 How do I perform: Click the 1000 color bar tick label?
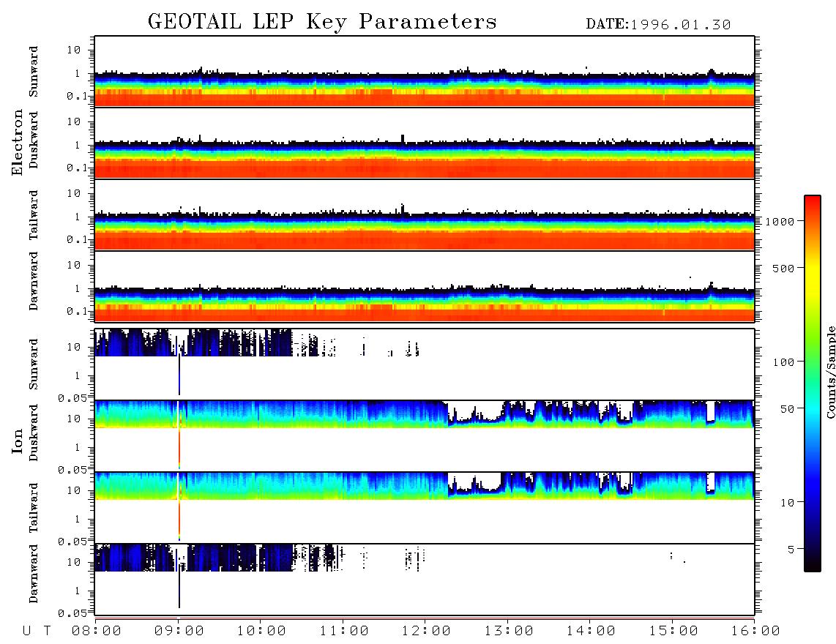[x=780, y=221]
